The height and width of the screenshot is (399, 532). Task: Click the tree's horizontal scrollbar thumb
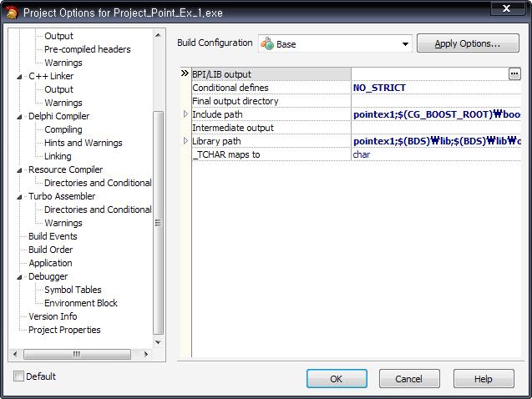click(x=77, y=354)
